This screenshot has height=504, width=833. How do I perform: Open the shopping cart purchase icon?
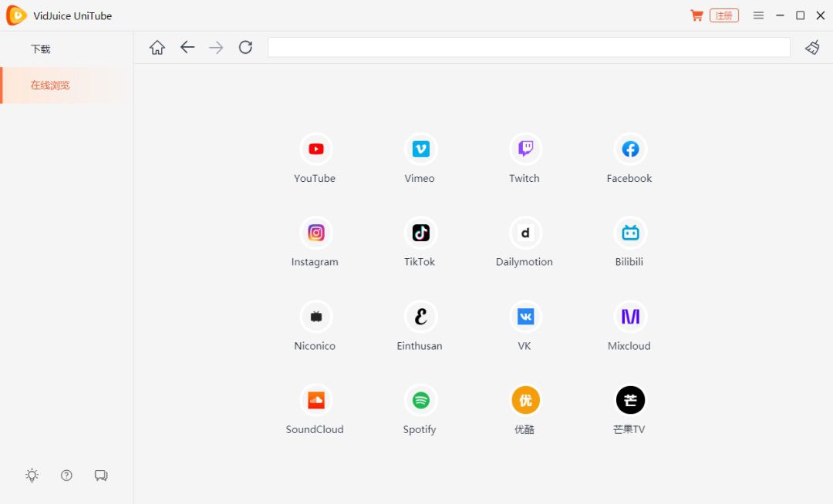tap(696, 15)
